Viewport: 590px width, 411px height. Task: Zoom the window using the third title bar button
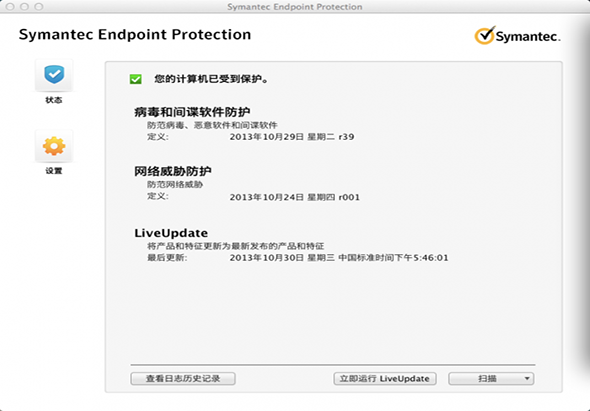point(39,6)
